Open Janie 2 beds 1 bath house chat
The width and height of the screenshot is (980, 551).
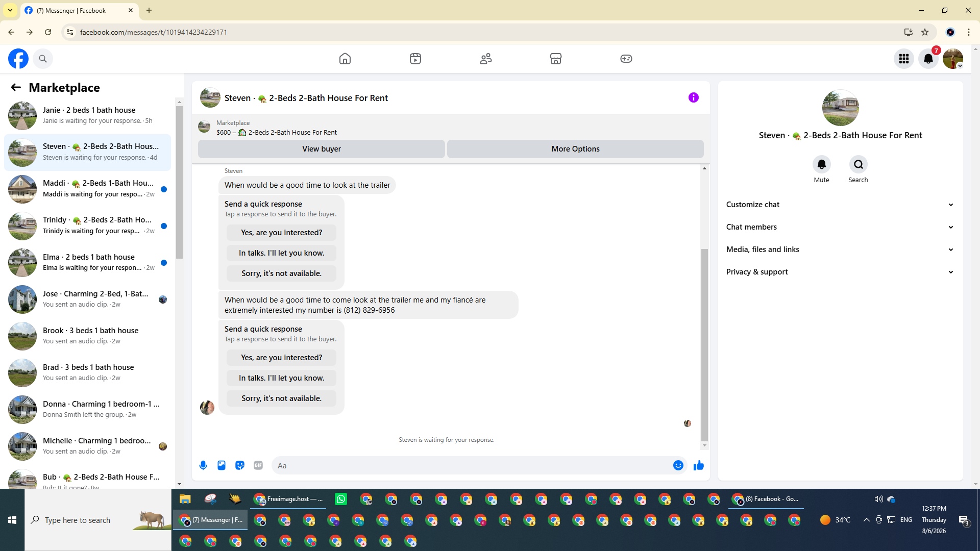(88, 115)
